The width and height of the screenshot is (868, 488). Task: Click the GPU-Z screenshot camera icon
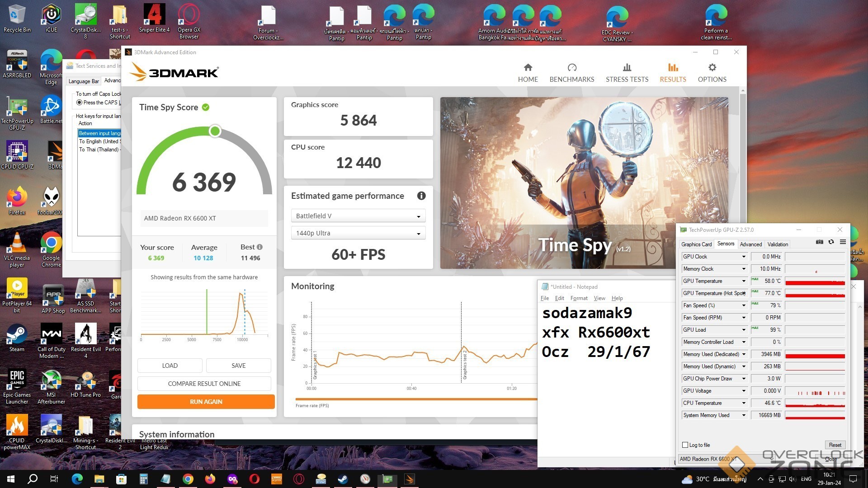coord(819,242)
